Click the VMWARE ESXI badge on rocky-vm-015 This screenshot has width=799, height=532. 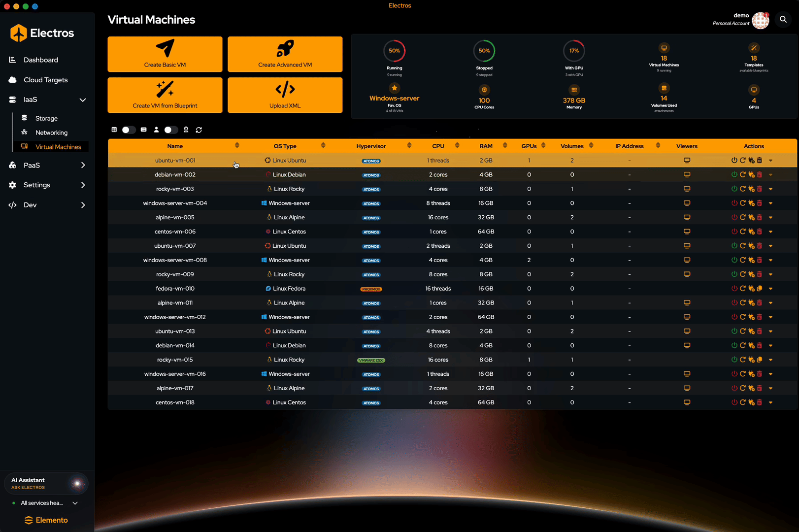click(x=371, y=360)
